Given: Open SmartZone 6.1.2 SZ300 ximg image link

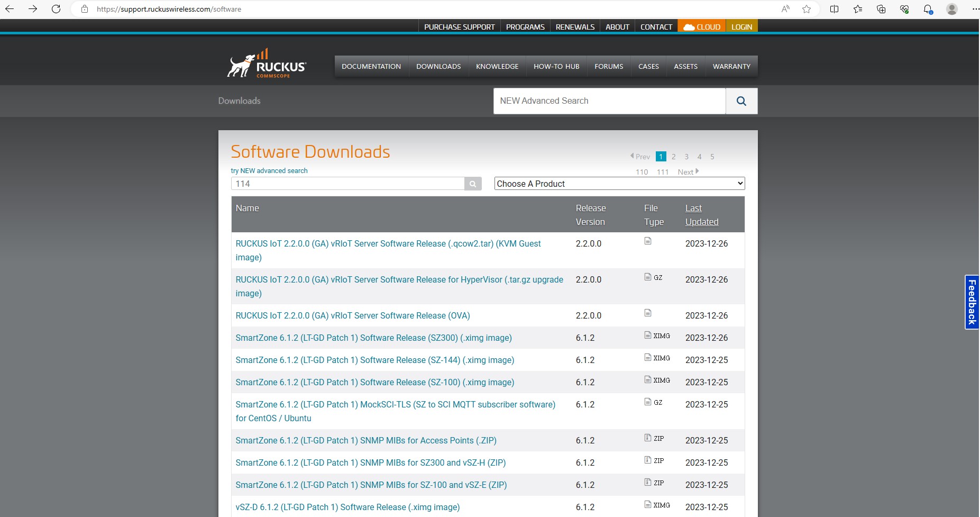Looking at the screenshot, I should tap(373, 338).
